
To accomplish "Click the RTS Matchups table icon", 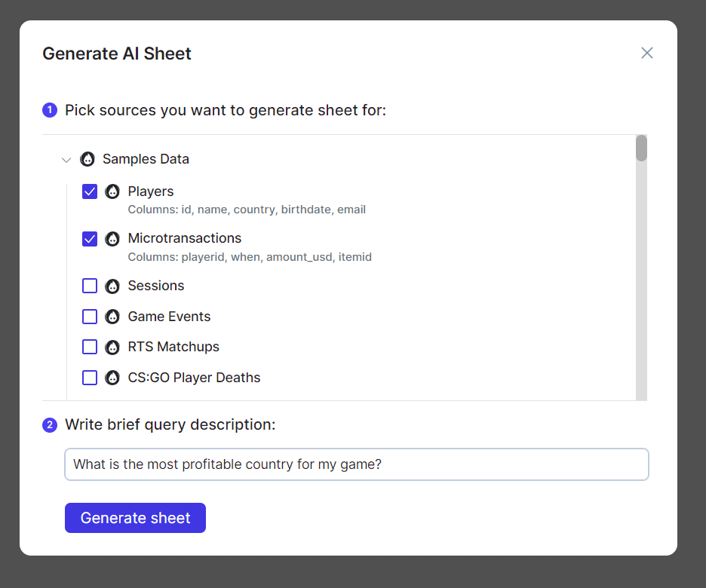I will tap(112, 348).
